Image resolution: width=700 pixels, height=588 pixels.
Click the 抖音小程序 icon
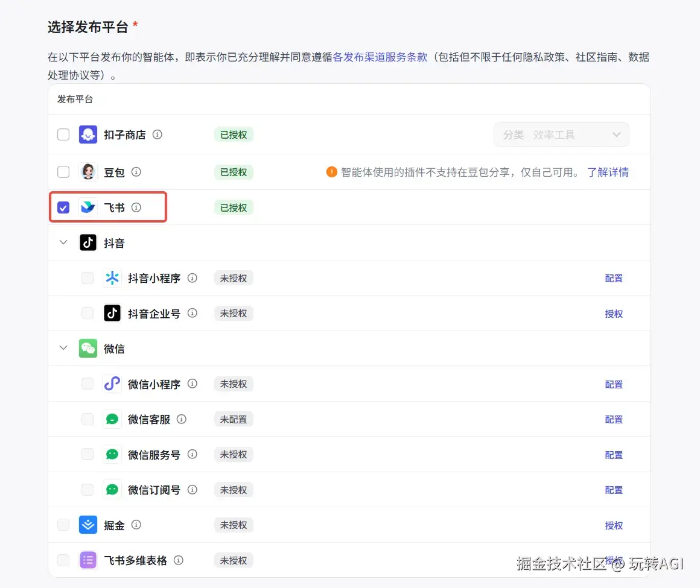(112, 278)
